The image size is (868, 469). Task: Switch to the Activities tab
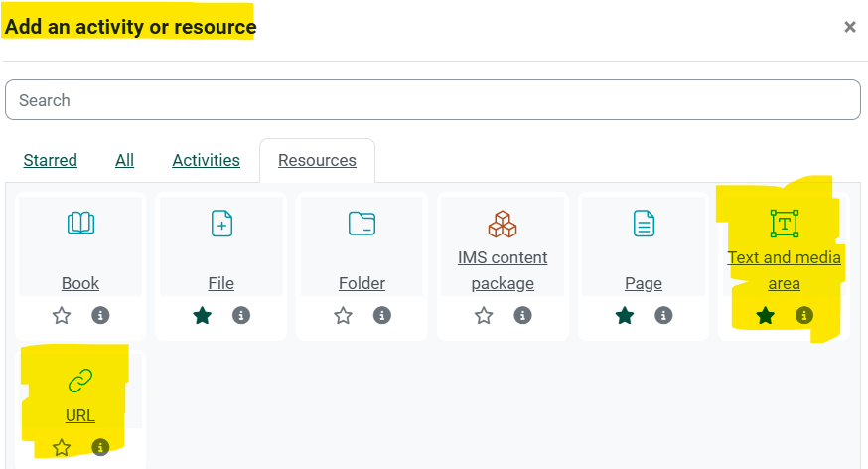click(x=206, y=160)
